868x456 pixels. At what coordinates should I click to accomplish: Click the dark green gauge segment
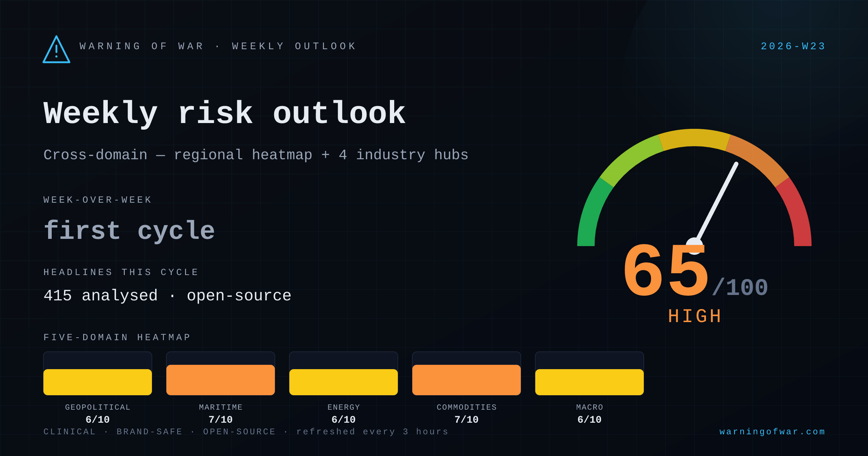pos(592,214)
